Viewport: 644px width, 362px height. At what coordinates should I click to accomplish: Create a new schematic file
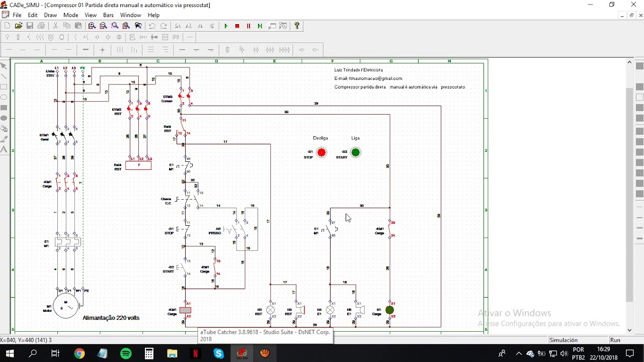tap(7, 26)
